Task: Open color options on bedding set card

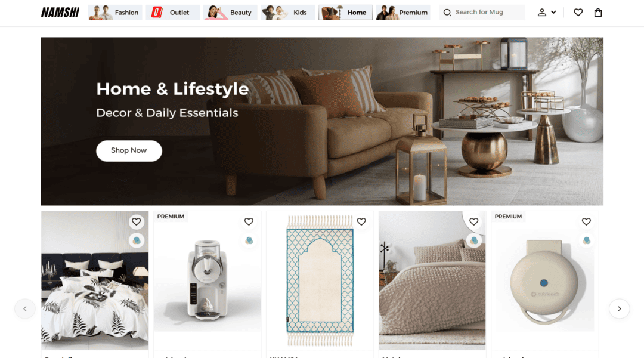Action: click(137, 240)
